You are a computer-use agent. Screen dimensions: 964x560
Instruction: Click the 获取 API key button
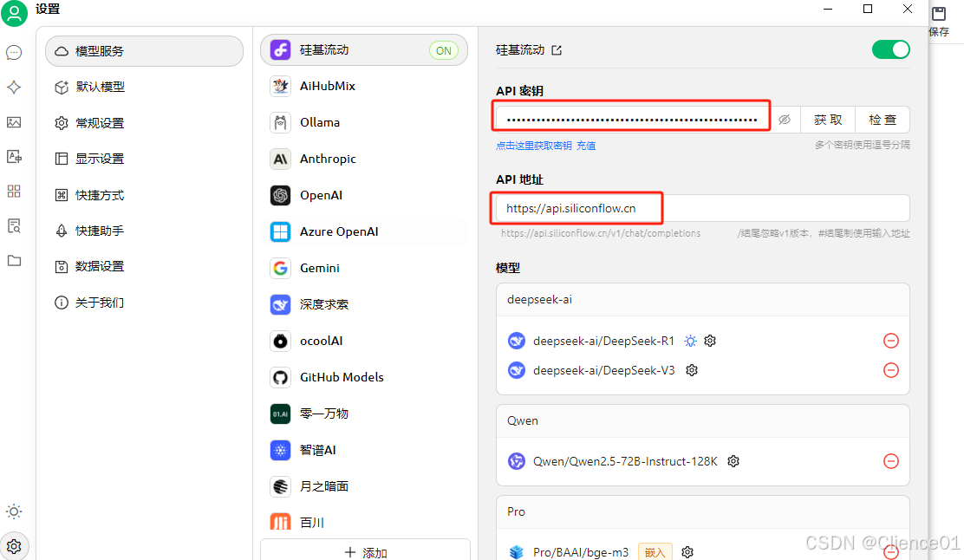tap(828, 120)
